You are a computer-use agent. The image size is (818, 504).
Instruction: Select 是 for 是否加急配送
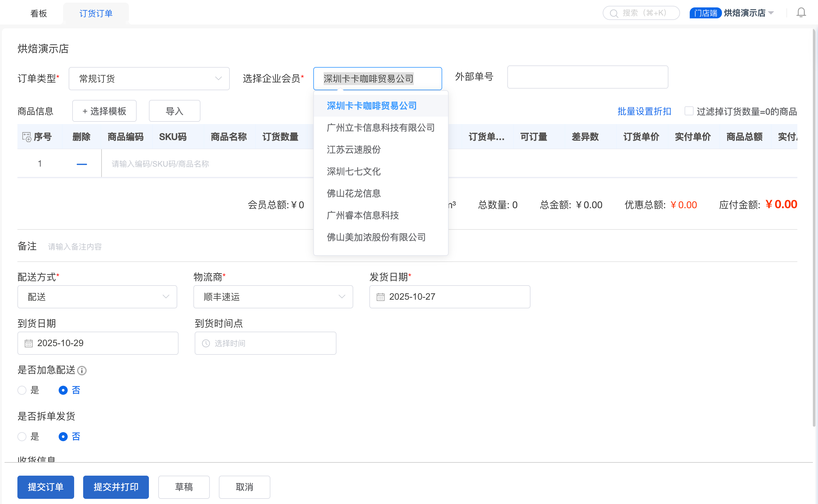click(x=22, y=390)
